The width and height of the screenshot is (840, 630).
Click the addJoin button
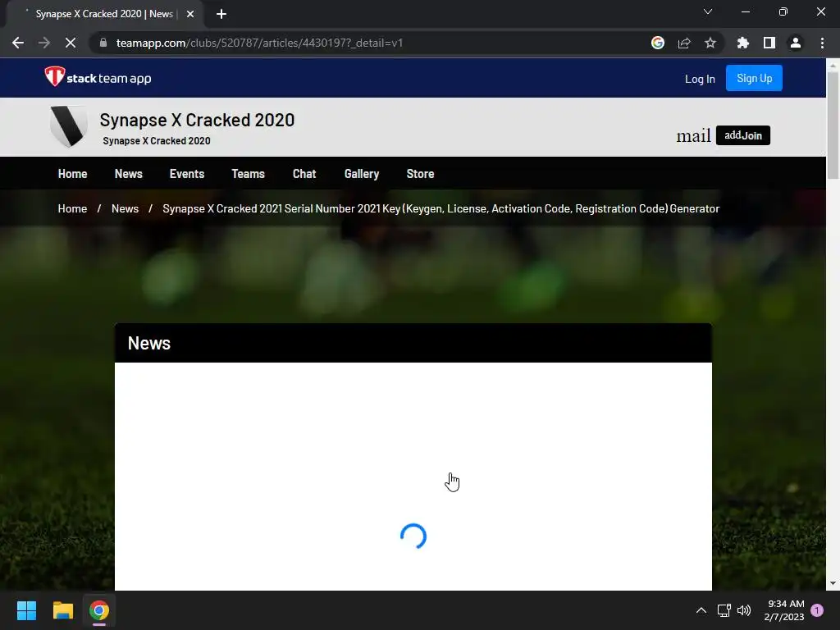point(743,135)
